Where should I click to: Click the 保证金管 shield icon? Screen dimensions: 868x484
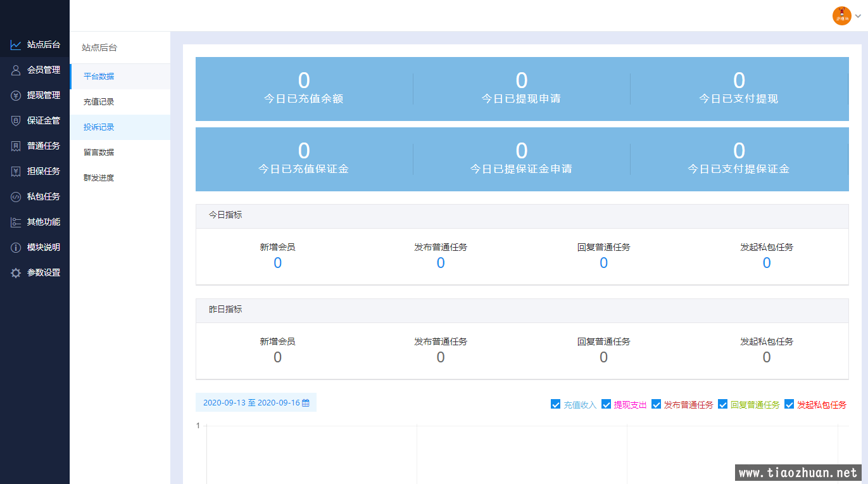[16, 121]
